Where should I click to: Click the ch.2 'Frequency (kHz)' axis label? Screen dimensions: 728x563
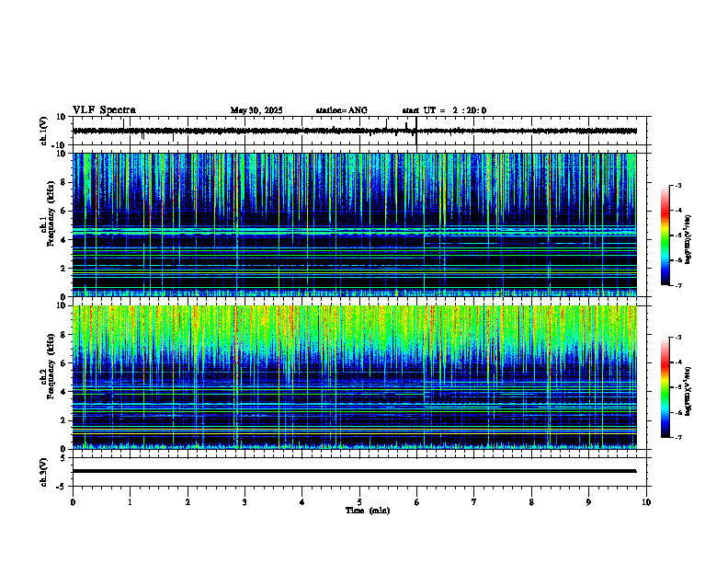coord(51,366)
